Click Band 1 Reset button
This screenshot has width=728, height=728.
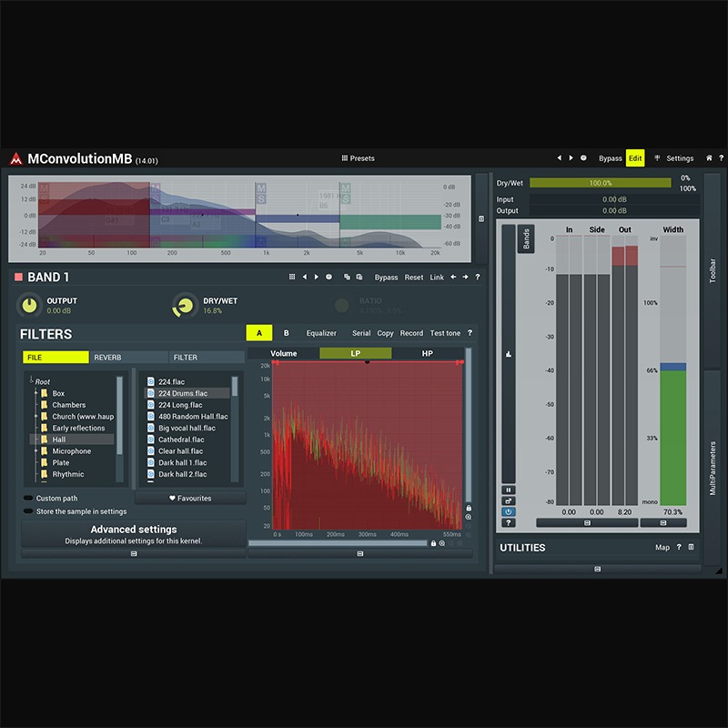(414, 278)
